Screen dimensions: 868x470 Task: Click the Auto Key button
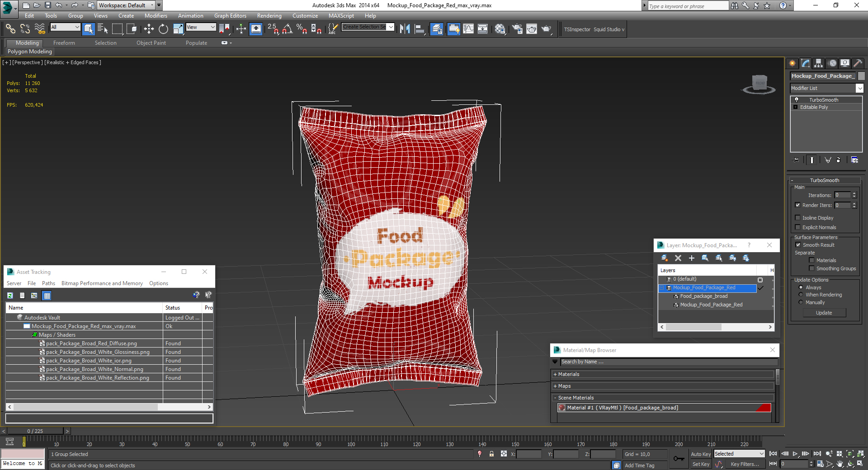(x=700, y=454)
